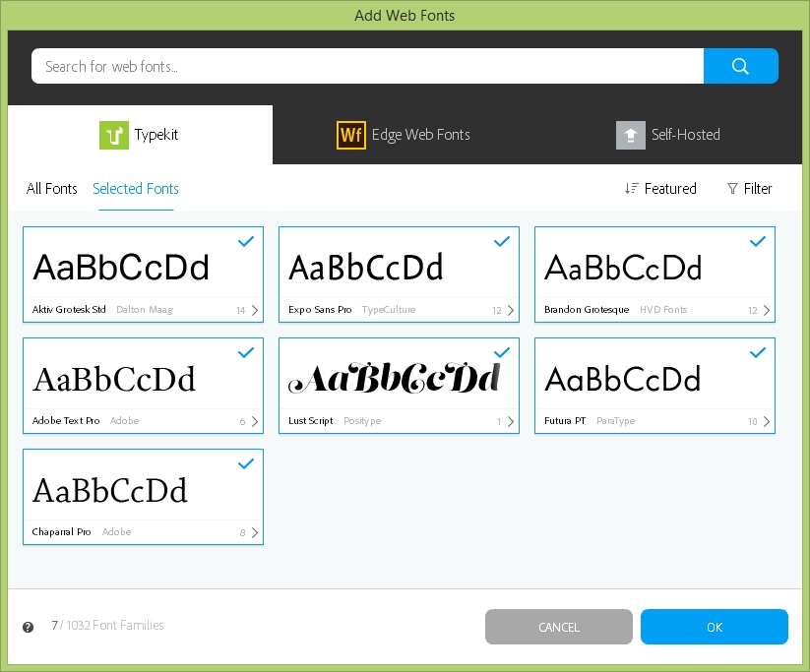
Task: Click the Self-Hosted upload arrow icon
Action: (630, 135)
